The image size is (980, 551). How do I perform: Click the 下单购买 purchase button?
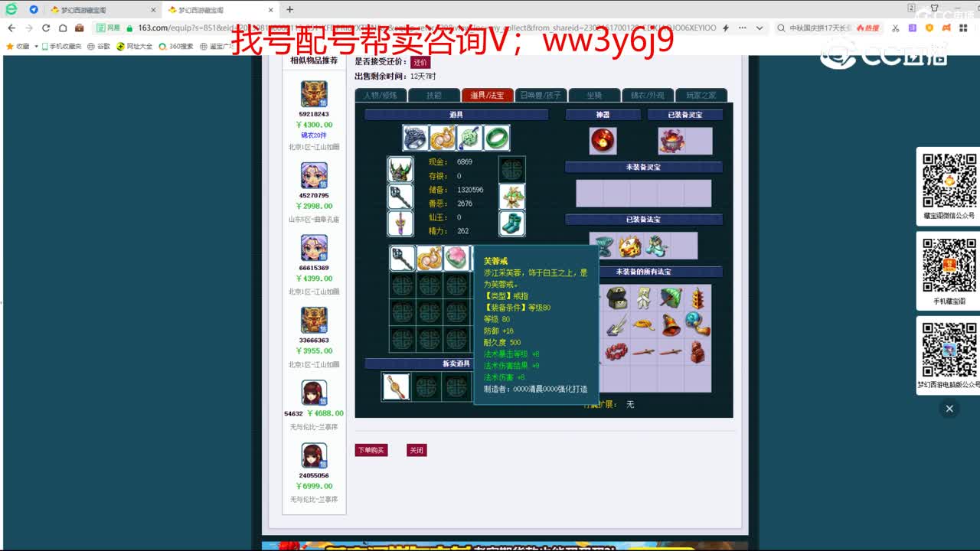371,450
